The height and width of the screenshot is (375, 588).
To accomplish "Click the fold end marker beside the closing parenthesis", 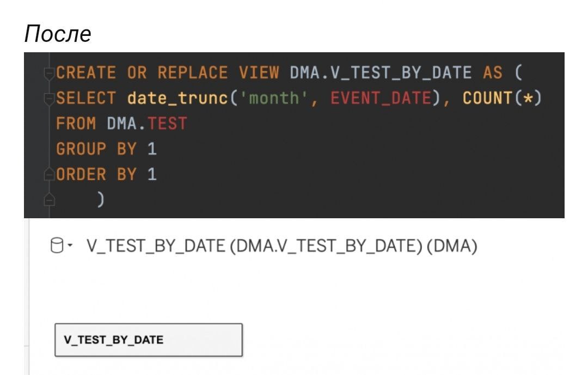I will pyautogui.click(x=49, y=200).
